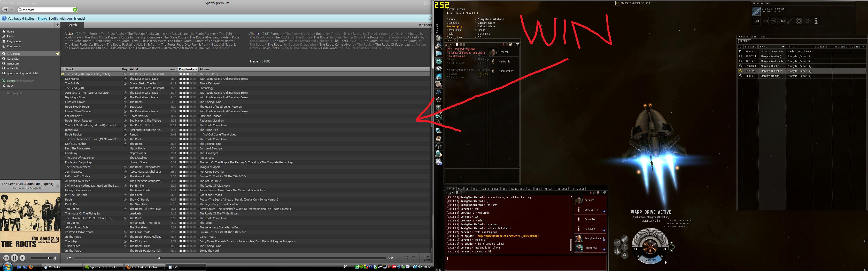The height and width of the screenshot is (271, 868).
Task: Click the chat bubble icon in the Local channel
Action: pyautogui.click(x=517, y=44)
